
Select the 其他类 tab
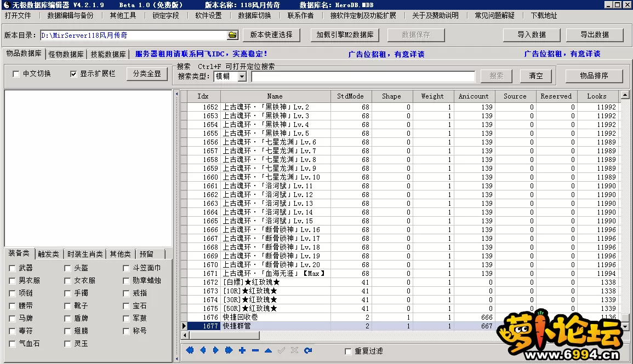121,254
